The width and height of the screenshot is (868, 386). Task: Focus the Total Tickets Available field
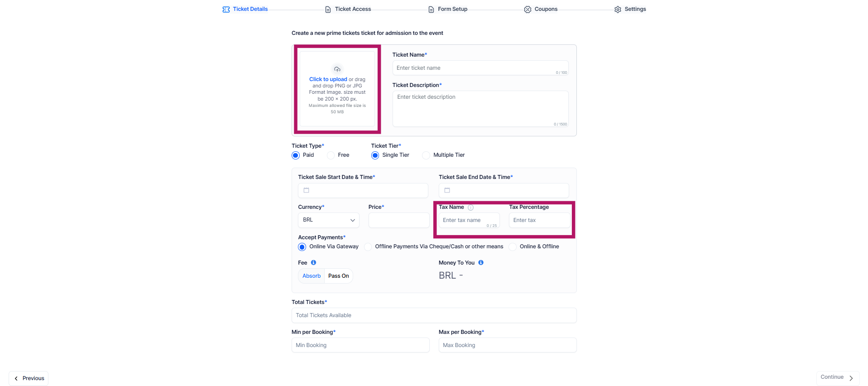(434, 315)
